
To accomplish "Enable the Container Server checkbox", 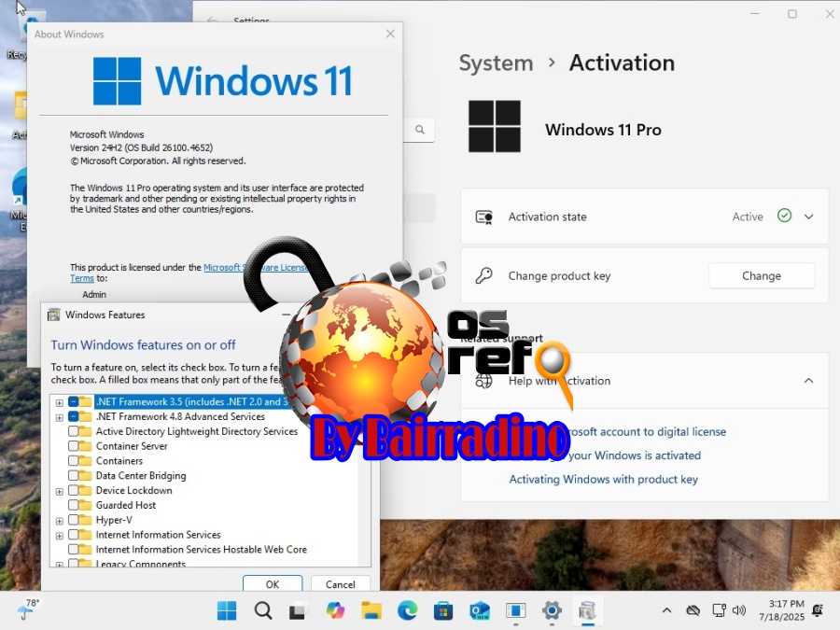I will coord(74,446).
